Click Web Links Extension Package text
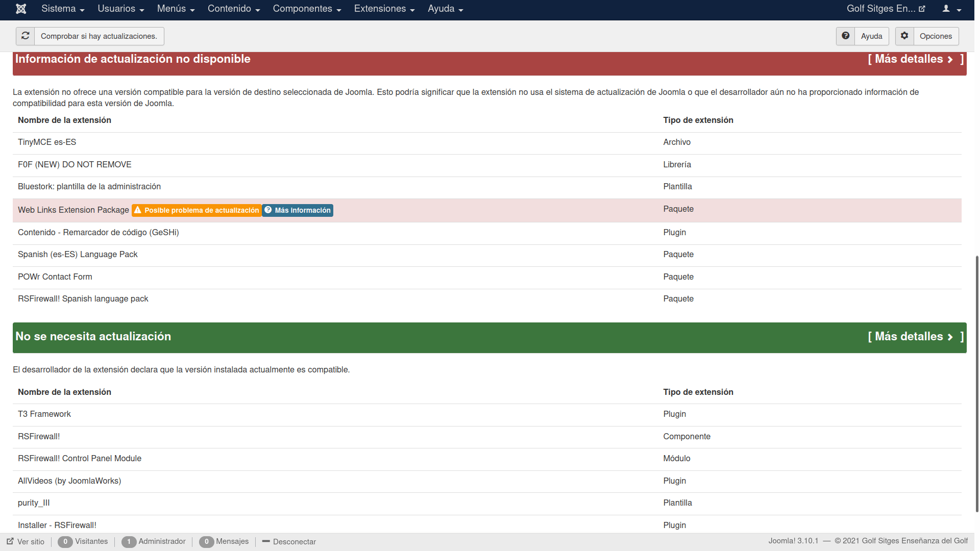The height and width of the screenshot is (551, 980). (x=73, y=210)
